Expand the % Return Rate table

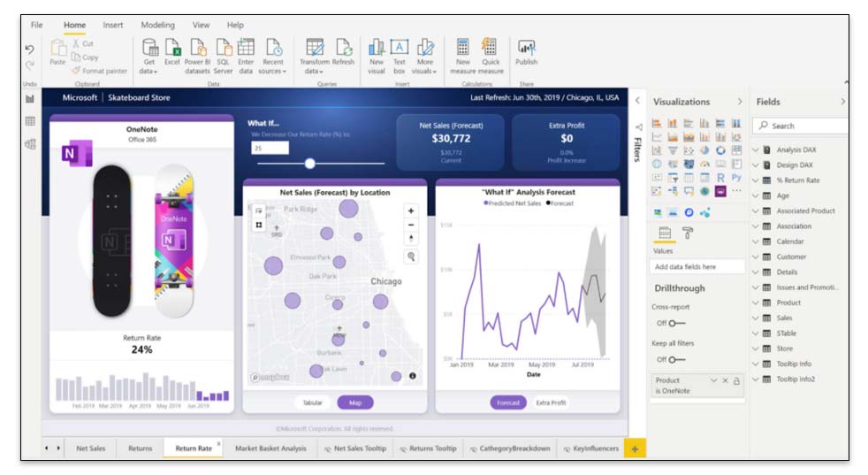coord(755,180)
